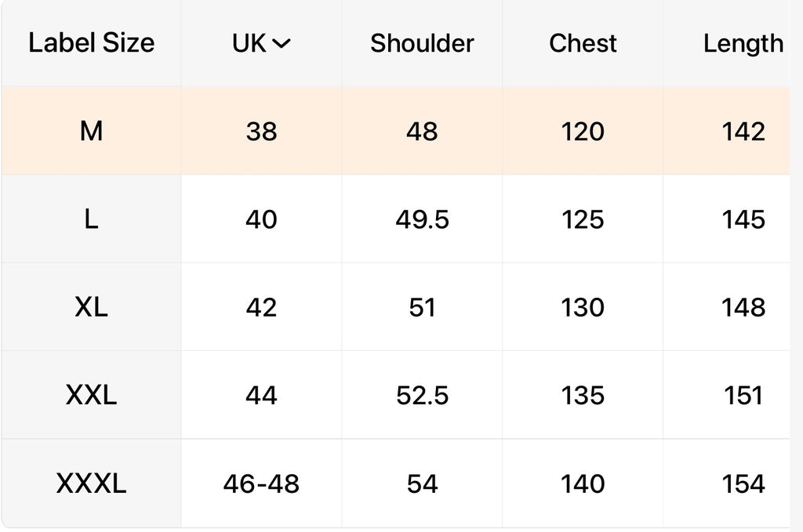Click UK size 42 cell
The width and height of the screenshot is (803, 532).
[261, 307]
